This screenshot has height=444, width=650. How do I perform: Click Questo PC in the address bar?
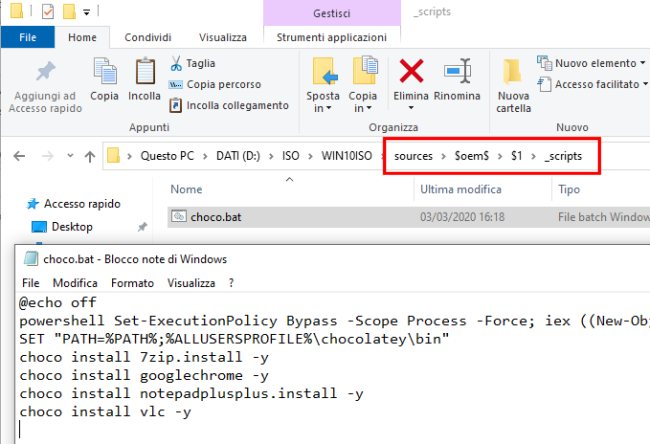167,156
